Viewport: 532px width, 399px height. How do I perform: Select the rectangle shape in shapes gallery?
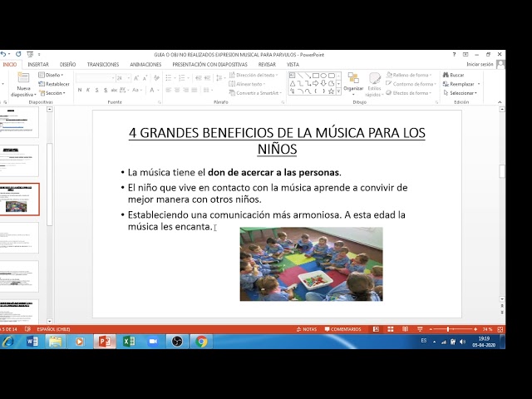(x=316, y=76)
